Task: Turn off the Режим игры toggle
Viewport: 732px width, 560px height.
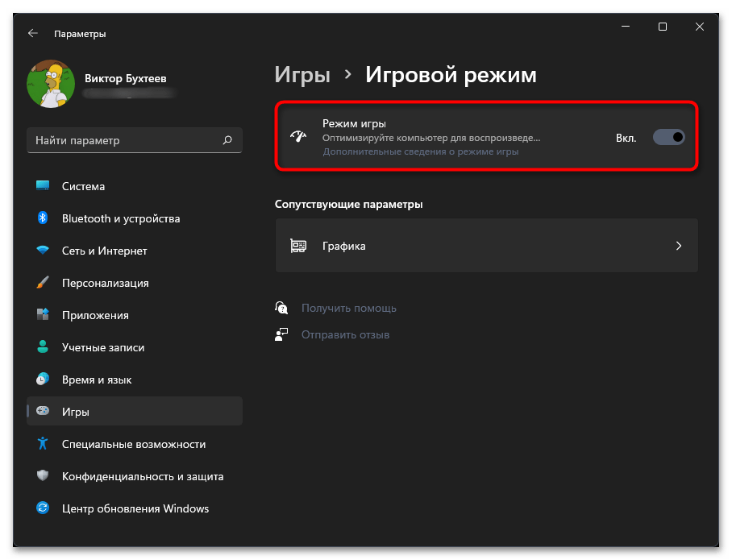Action: point(668,137)
